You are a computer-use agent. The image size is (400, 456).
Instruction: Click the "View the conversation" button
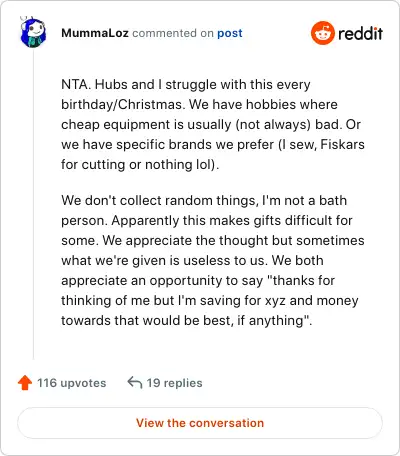click(200, 423)
